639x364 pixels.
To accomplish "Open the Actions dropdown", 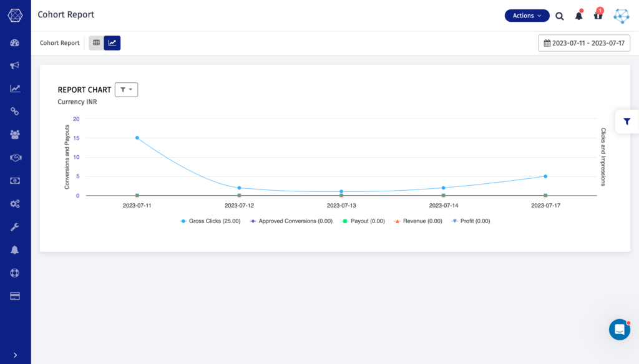I will click(x=527, y=16).
